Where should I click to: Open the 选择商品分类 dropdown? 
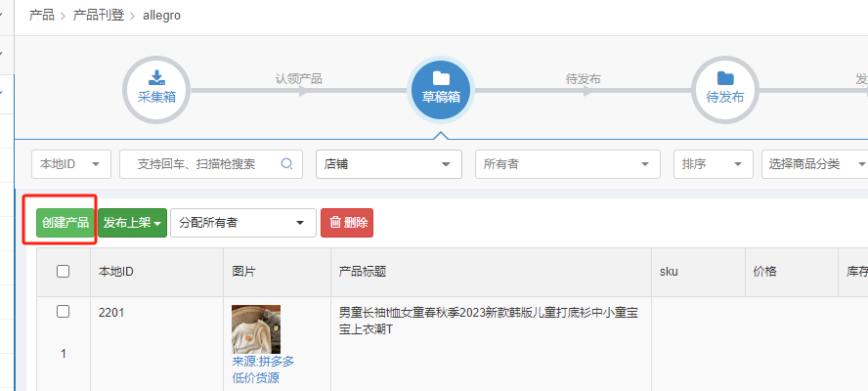(816, 164)
